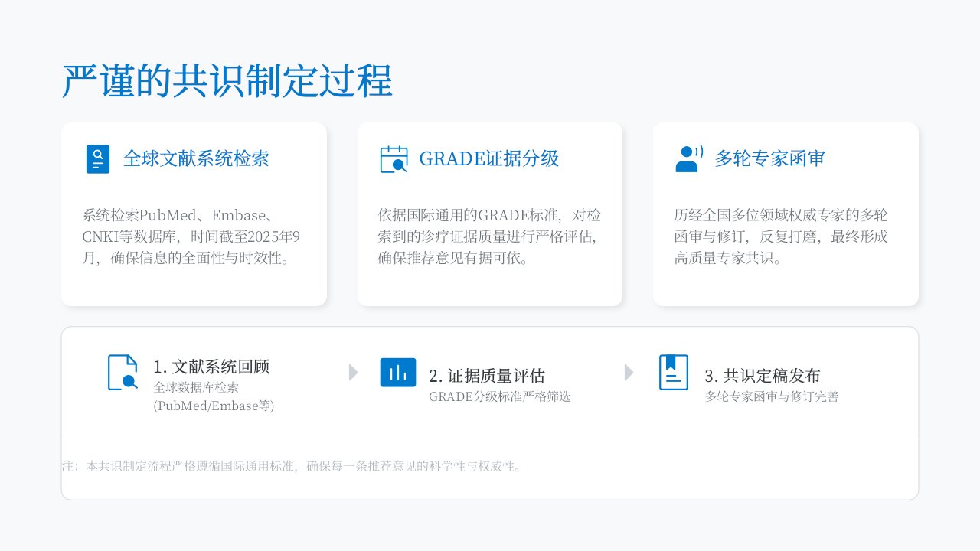Click the document search icon beside 全球文献系统检索
980x551 pixels.
click(x=98, y=159)
